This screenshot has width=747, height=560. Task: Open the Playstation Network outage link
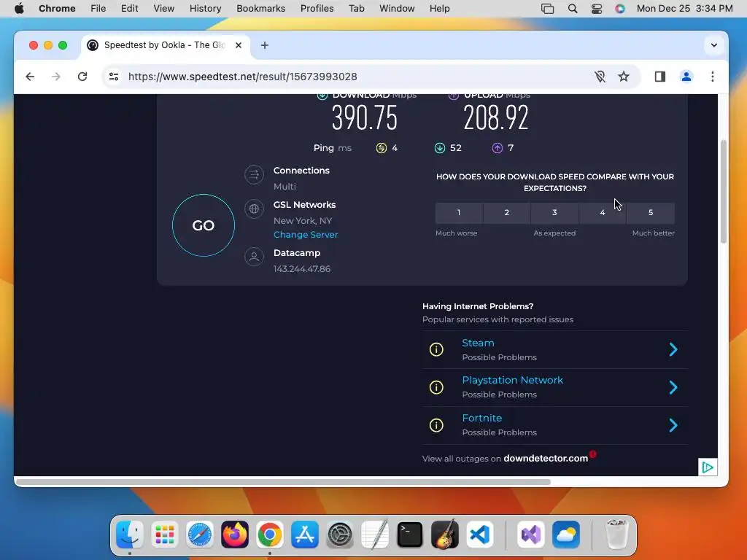click(513, 380)
